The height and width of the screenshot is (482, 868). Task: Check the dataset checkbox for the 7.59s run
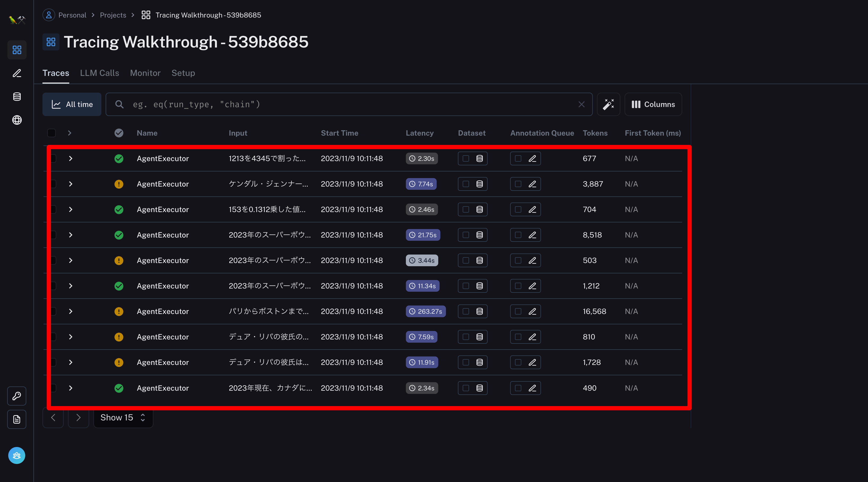[x=466, y=337]
